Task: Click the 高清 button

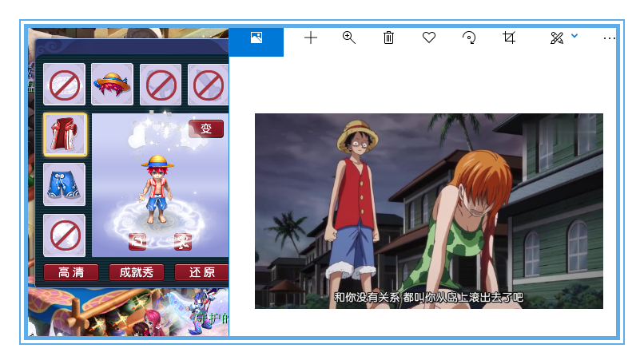Action: pyautogui.click(x=71, y=272)
